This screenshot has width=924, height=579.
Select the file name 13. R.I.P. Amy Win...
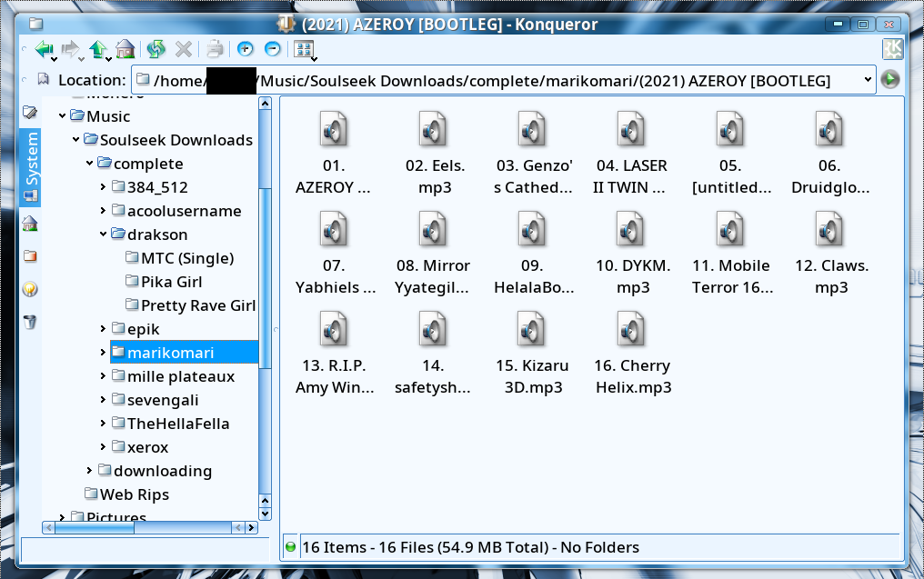point(334,376)
